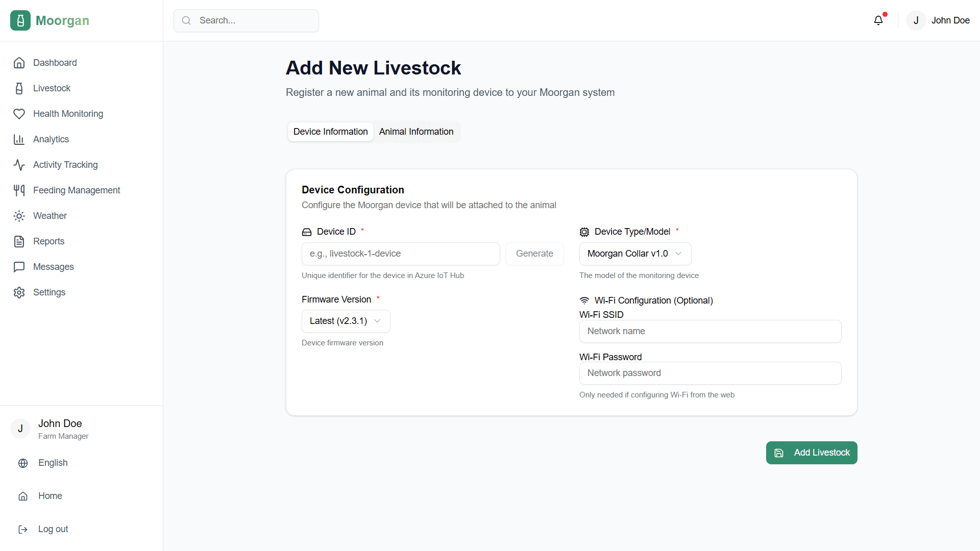Open Weather via the sun icon

[x=19, y=216]
